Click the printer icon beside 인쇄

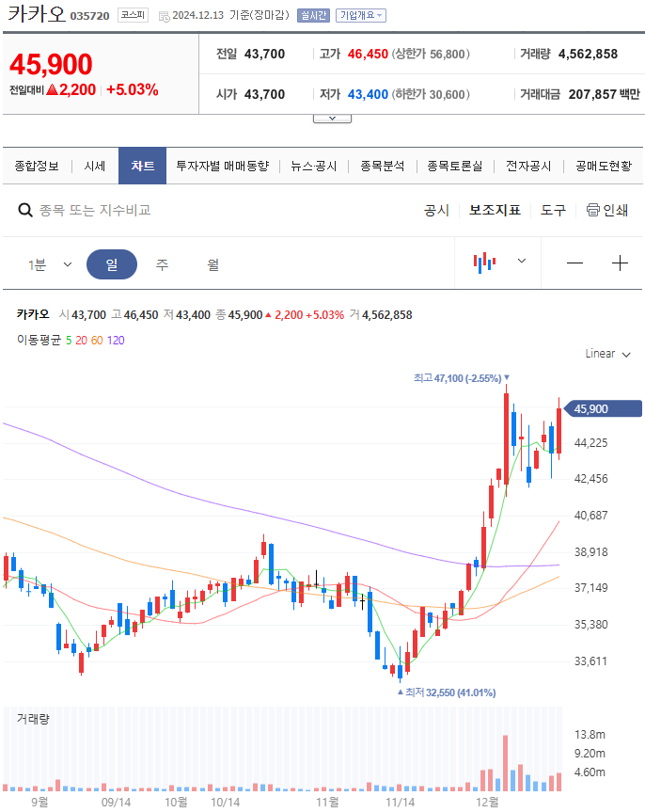592,210
